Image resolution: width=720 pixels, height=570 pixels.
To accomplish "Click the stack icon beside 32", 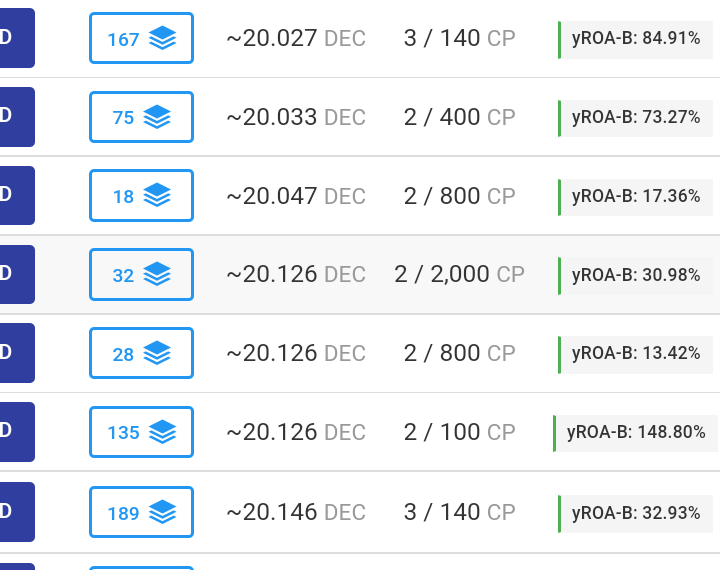I will tap(157, 275).
